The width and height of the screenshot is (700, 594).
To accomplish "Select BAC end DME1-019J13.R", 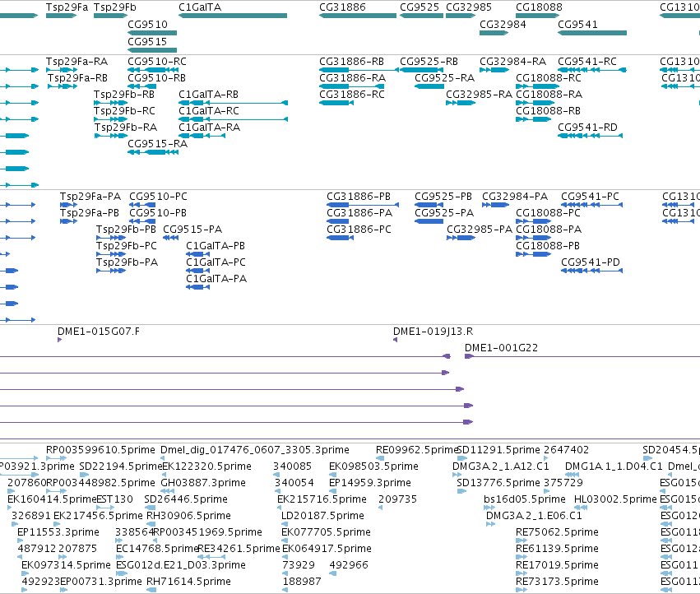I will click(395, 340).
